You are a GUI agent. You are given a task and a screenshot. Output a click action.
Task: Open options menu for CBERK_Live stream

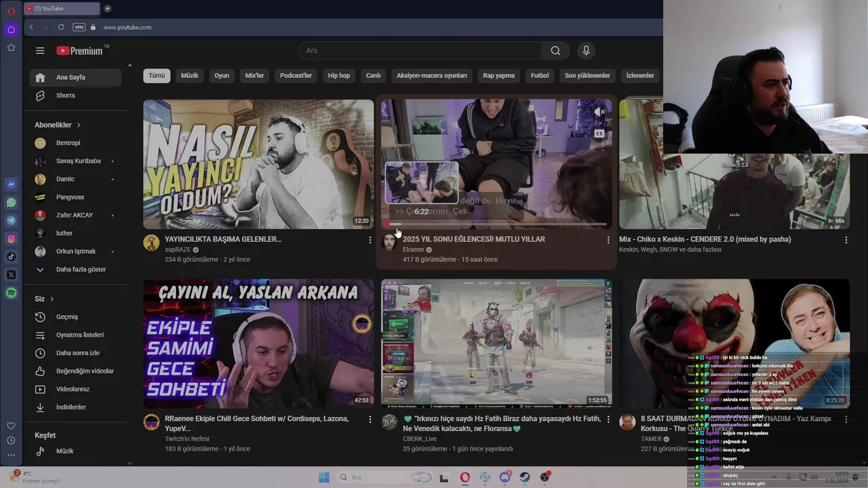(x=608, y=420)
